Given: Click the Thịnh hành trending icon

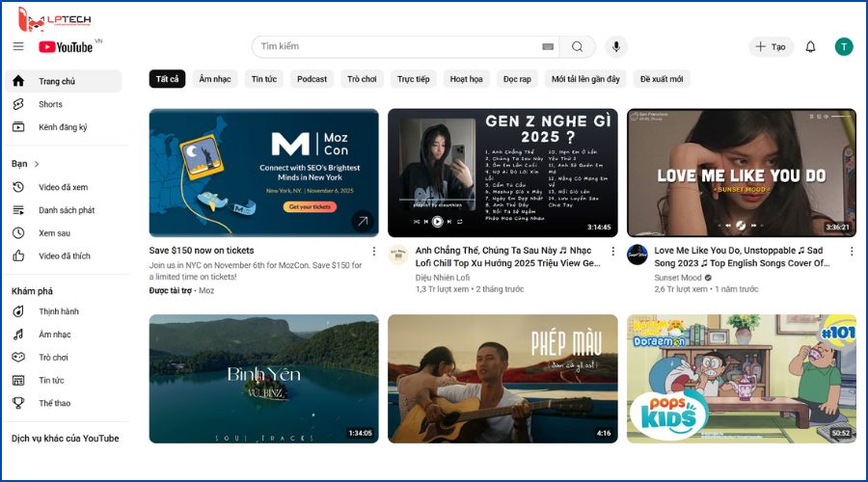Looking at the screenshot, I should [x=18, y=311].
